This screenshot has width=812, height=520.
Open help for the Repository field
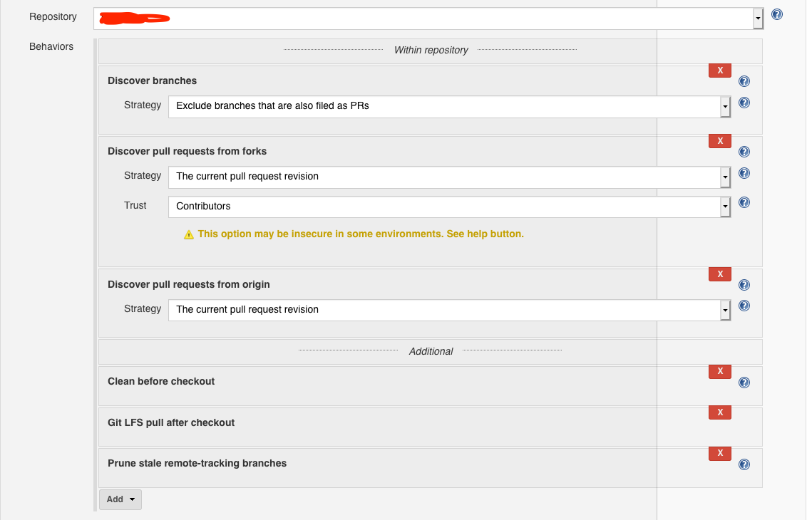click(x=777, y=14)
